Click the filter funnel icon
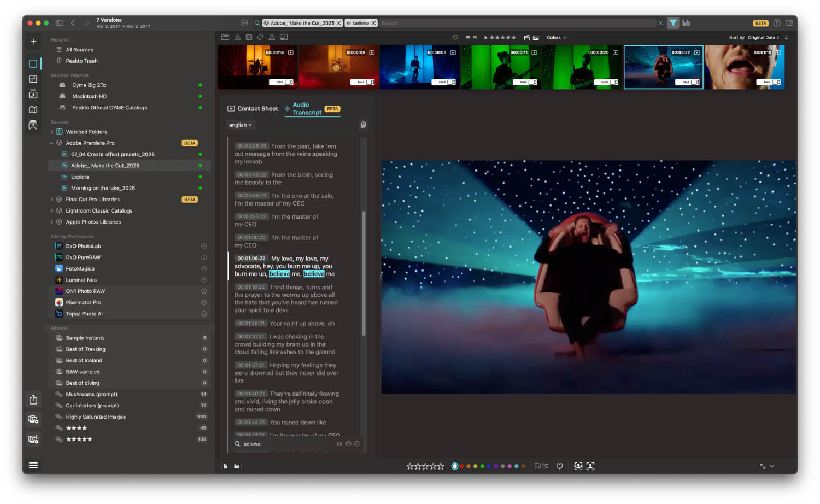The width and height of the screenshot is (820, 504). coord(673,23)
